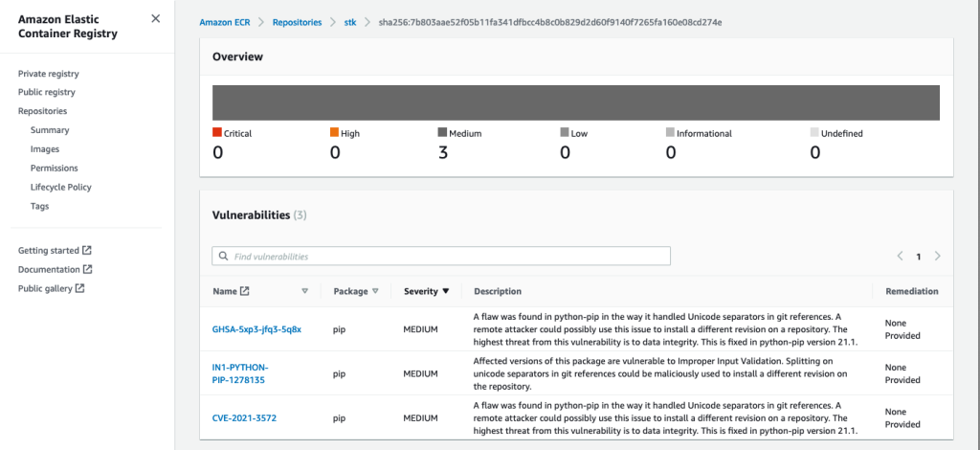Open vulnerability CVE-2021-3572
980x450 pixels.
pos(244,418)
